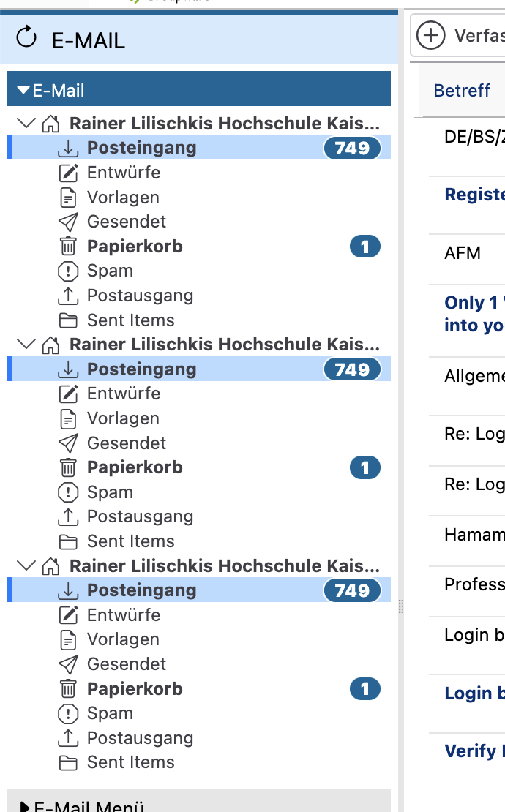505x812 pixels.
Task: Click the Sent Items folder icon in bottom account
Action: 68,763
